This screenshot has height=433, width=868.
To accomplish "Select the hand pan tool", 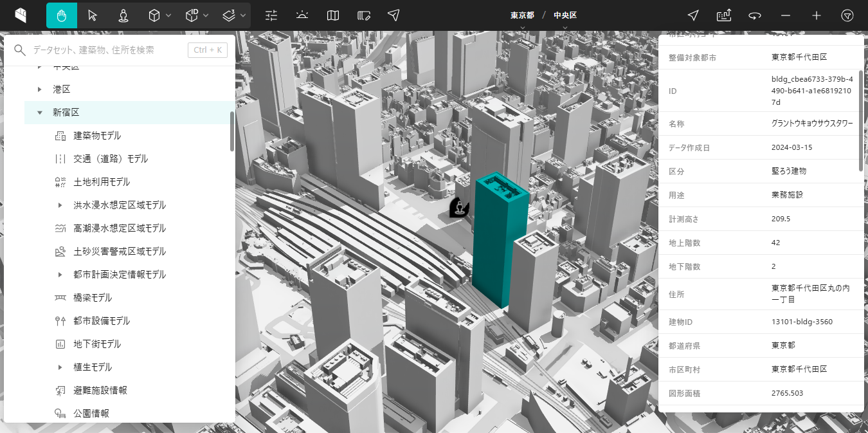I will (62, 15).
